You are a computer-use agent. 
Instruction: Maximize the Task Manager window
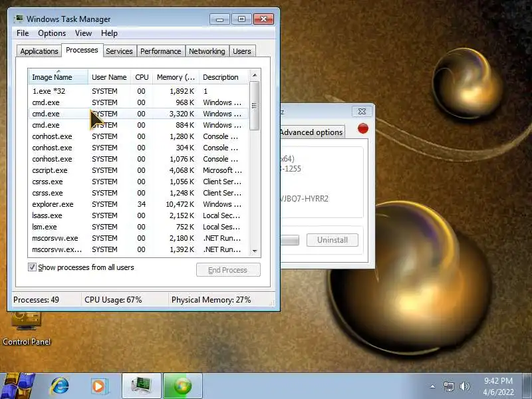[x=241, y=19]
